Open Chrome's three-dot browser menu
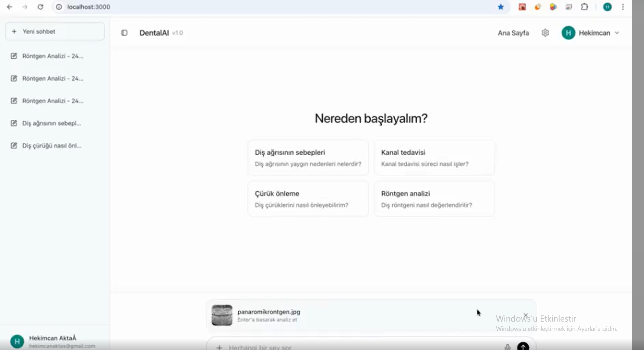The height and width of the screenshot is (350, 644). (x=623, y=7)
